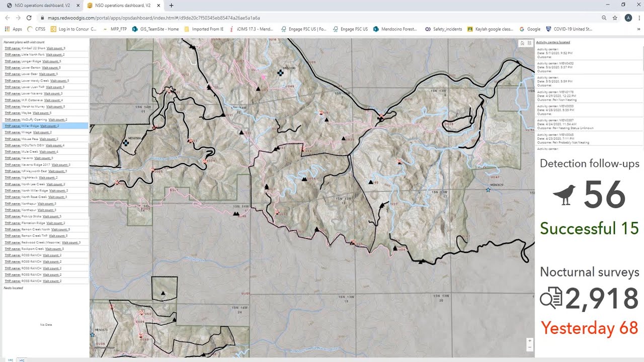Select THP Plantation Ridge row

[45, 223]
